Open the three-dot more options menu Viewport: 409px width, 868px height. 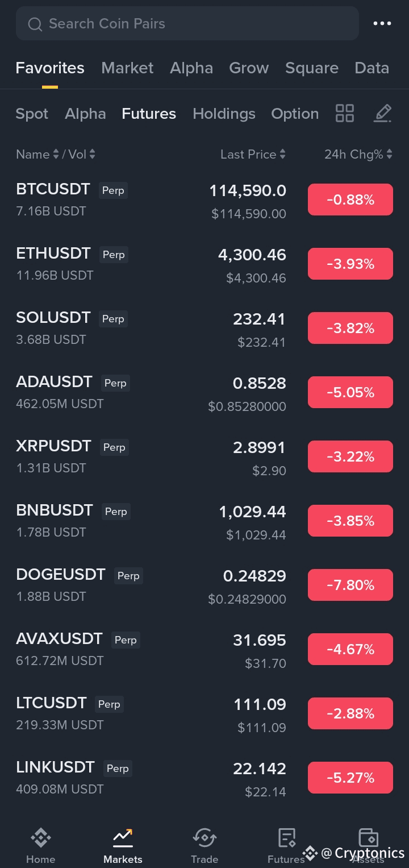click(x=382, y=23)
